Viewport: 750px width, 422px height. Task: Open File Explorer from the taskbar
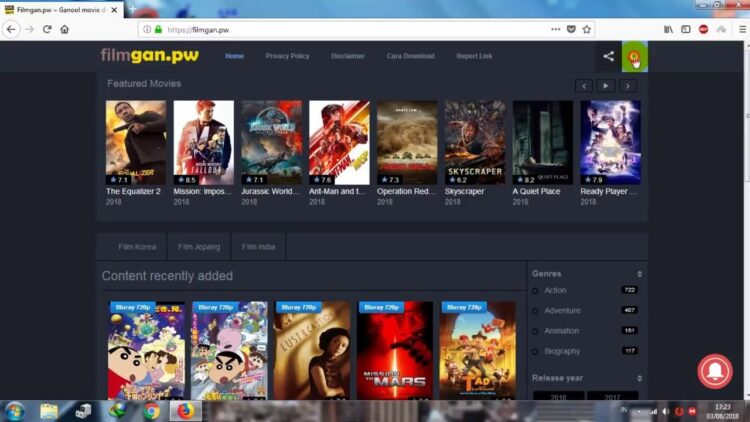(x=49, y=411)
